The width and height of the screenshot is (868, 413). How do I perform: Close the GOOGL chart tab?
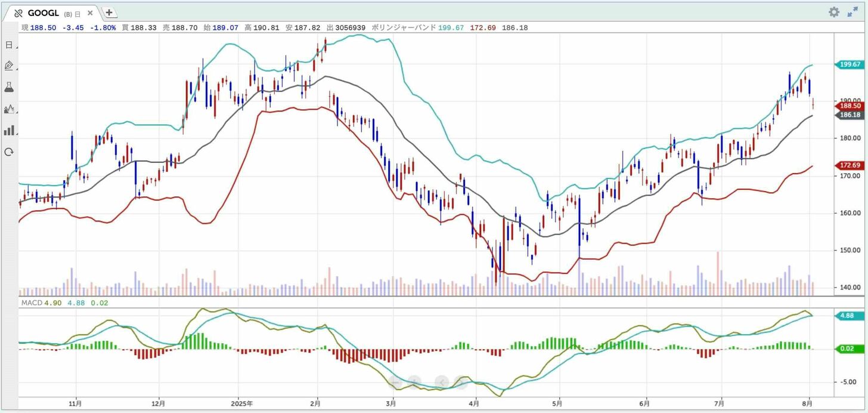90,13
